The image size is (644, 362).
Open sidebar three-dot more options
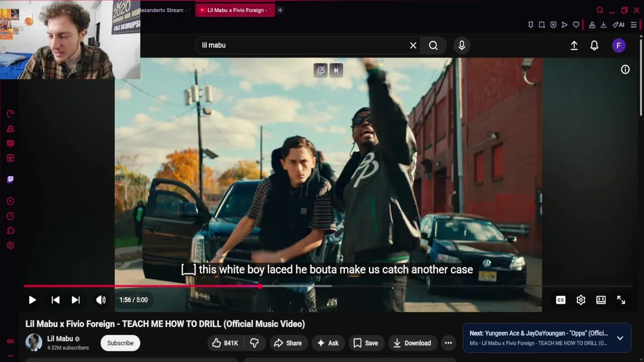point(10,355)
